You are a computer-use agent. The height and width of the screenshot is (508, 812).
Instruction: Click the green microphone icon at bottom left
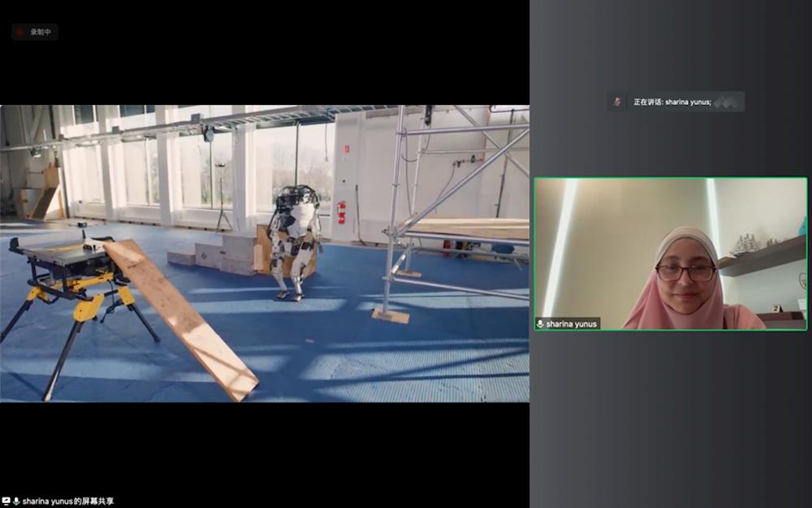click(16, 501)
